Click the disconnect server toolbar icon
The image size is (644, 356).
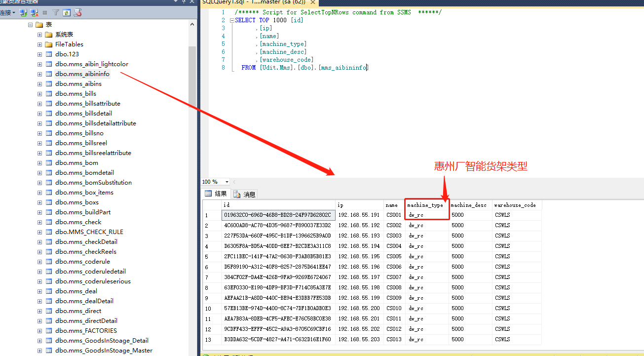[34, 12]
